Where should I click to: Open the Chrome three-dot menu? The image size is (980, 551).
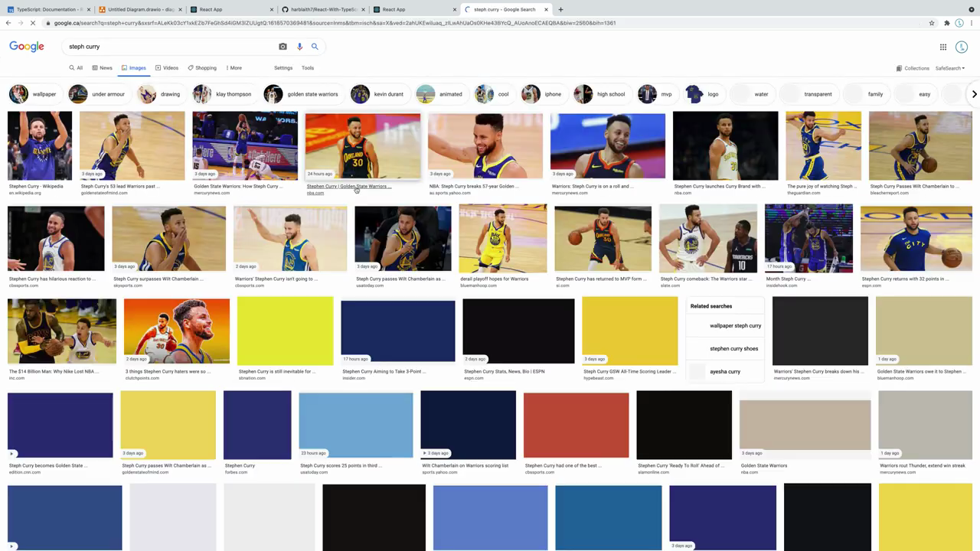point(973,23)
